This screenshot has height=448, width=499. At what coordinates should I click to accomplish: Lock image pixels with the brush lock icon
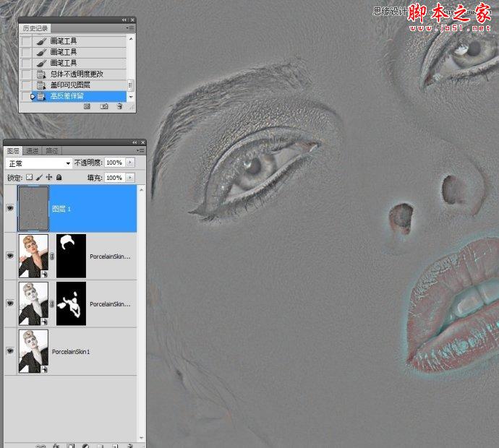click(39, 177)
